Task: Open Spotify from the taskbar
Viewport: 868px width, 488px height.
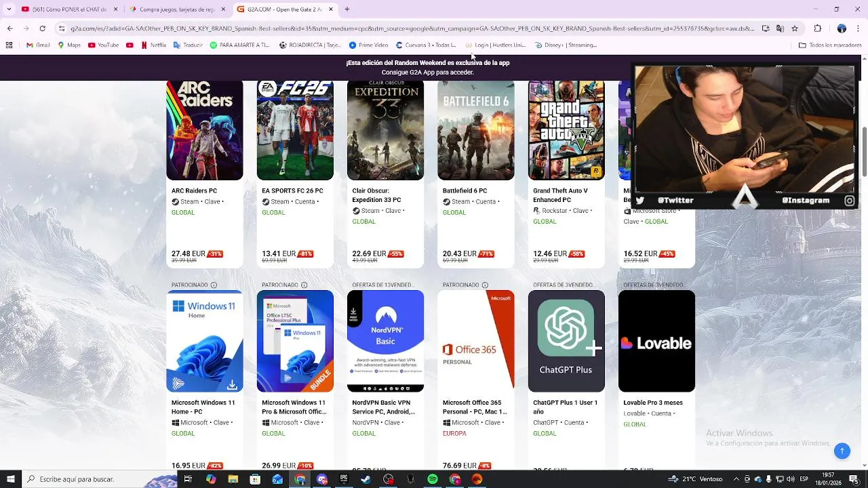Action: click(433, 479)
